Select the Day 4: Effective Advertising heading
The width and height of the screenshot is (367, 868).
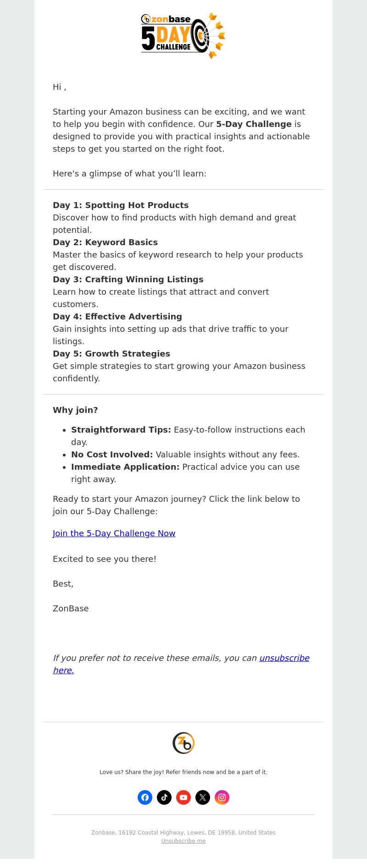(x=117, y=317)
